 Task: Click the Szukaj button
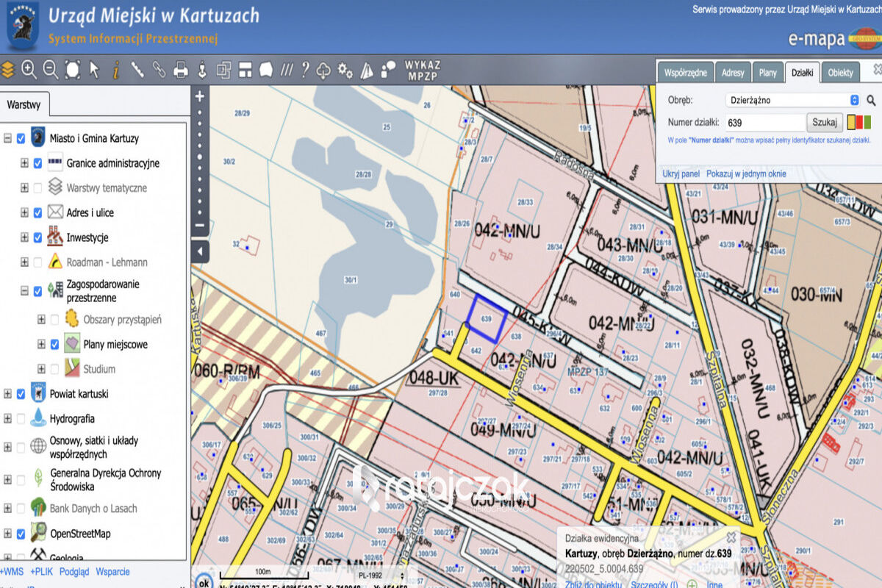tap(825, 123)
